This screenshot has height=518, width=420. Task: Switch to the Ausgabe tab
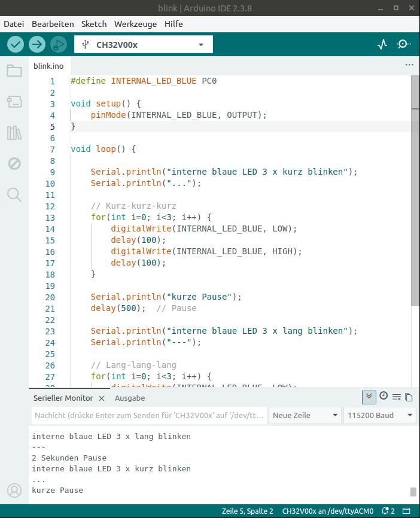pos(130,398)
